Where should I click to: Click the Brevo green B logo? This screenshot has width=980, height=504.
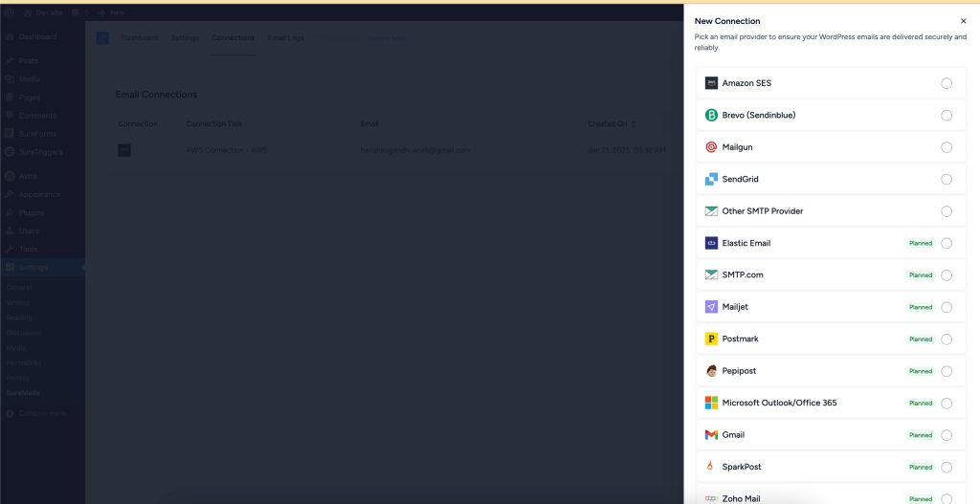point(711,115)
